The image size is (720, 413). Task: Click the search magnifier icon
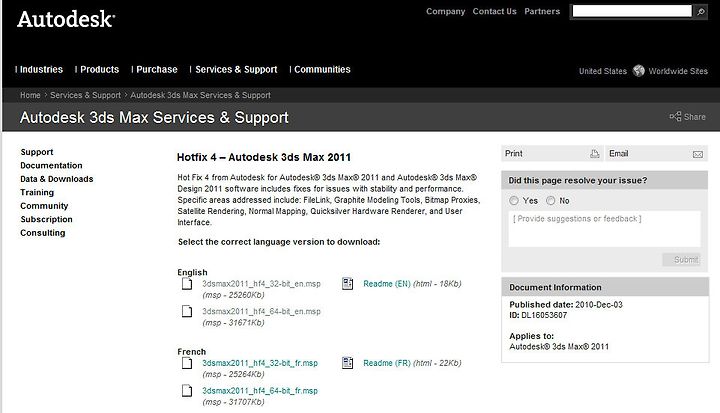[x=701, y=11]
